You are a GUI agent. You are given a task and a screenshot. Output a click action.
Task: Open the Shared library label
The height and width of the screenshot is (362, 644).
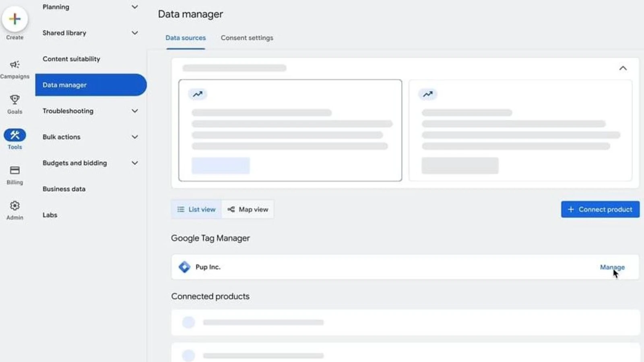[x=64, y=33]
